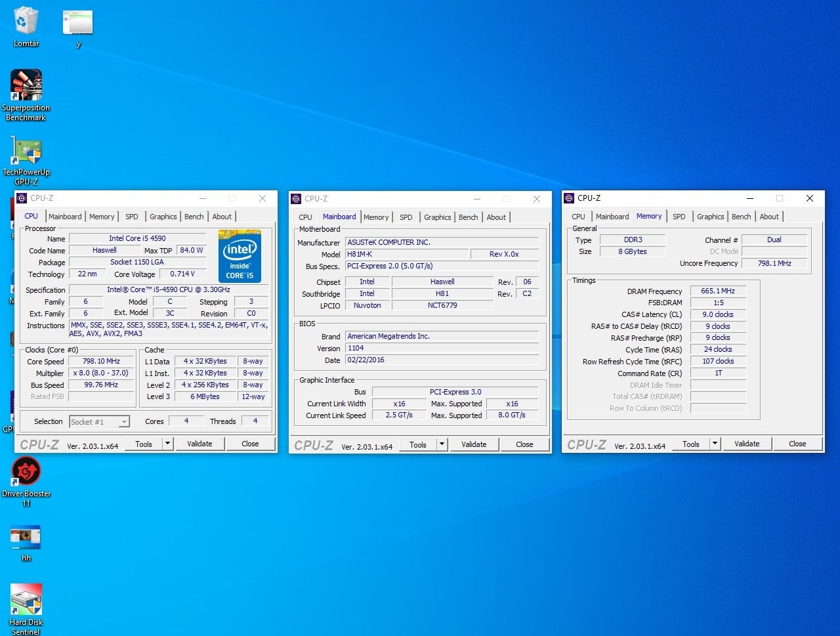Viewport: 840px width, 636px height.
Task: Launch the Hard Disk Sentinel shortcut
Action: click(26, 609)
